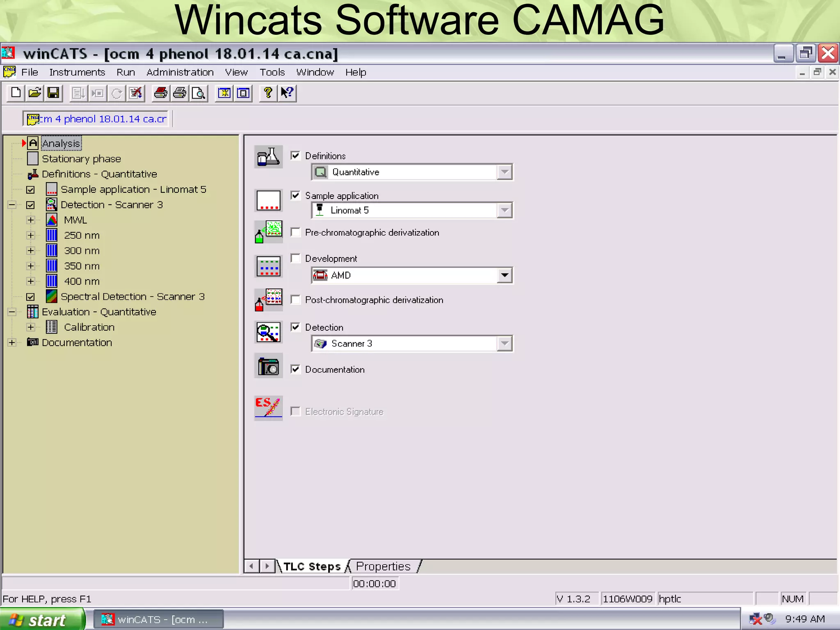The height and width of the screenshot is (630, 840).
Task: Click the red printer toolbar icon
Action: [161, 93]
